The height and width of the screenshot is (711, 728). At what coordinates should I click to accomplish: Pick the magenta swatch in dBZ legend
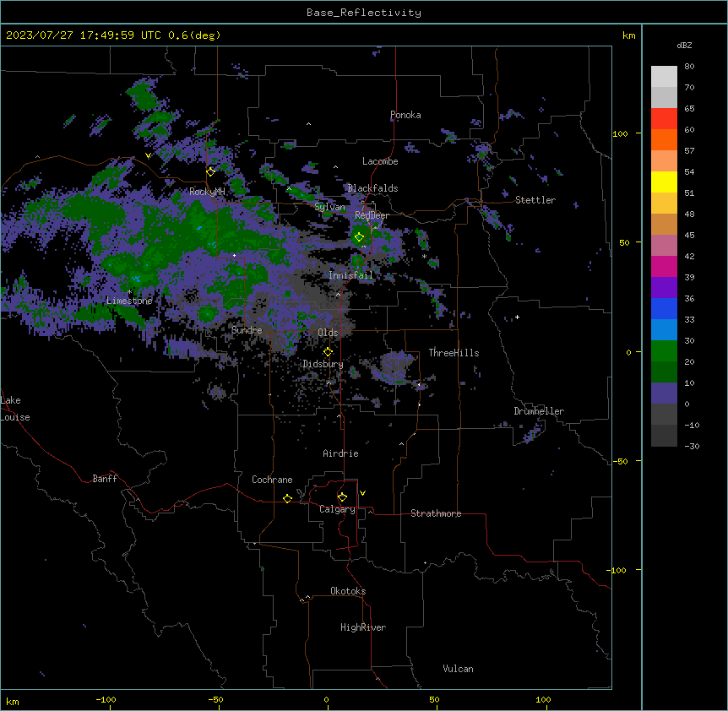pos(664,266)
